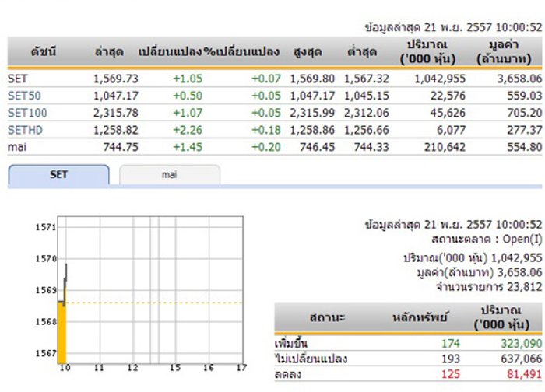Click mai value 554.80
Screen dimensions: 545x392
tap(525, 147)
